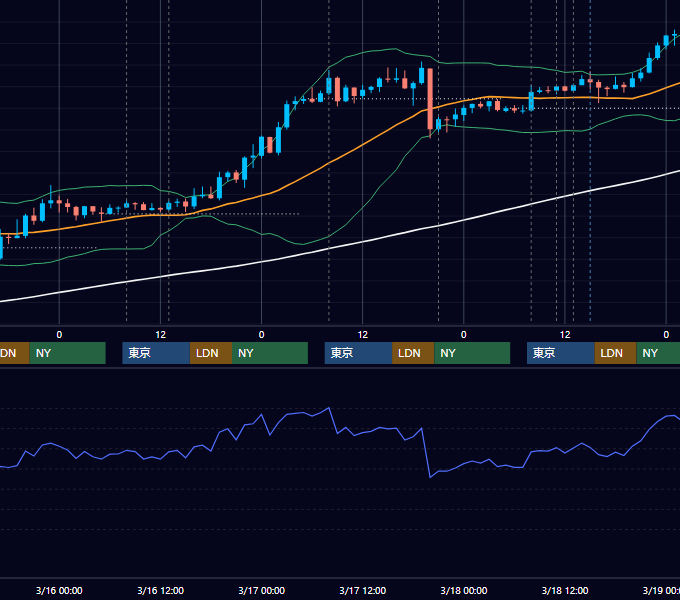Pick the NY session block spanning 3/18 00:00
The image size is (680, 600).
click(472, 353)
